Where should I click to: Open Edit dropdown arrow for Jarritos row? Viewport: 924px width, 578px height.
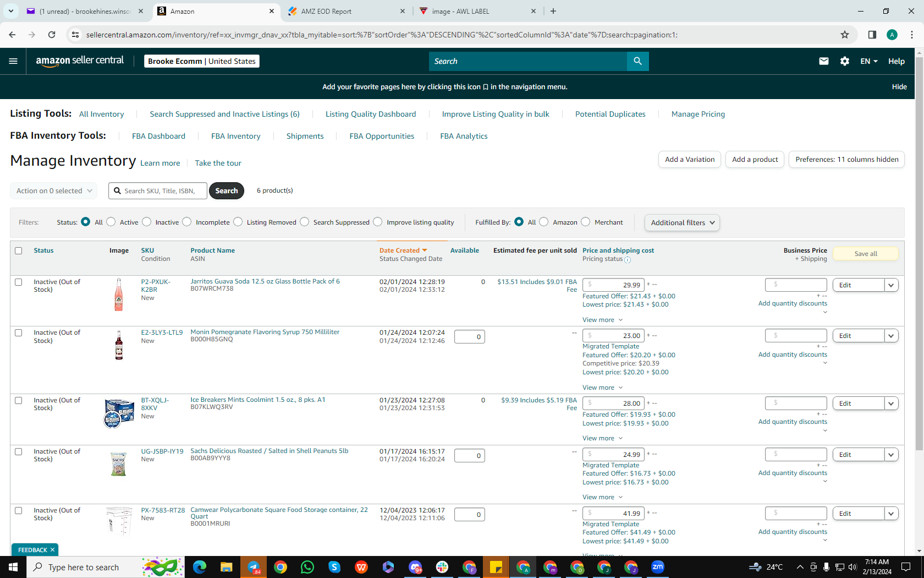892,285
